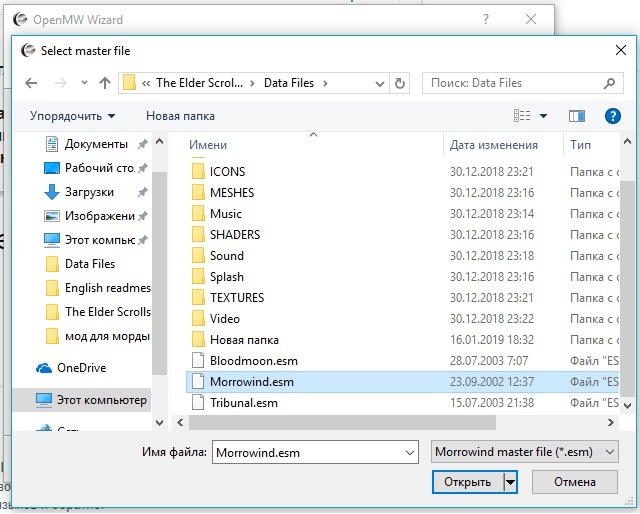Go back with the left arrow
640x514 pixels.
pos(31,83)
